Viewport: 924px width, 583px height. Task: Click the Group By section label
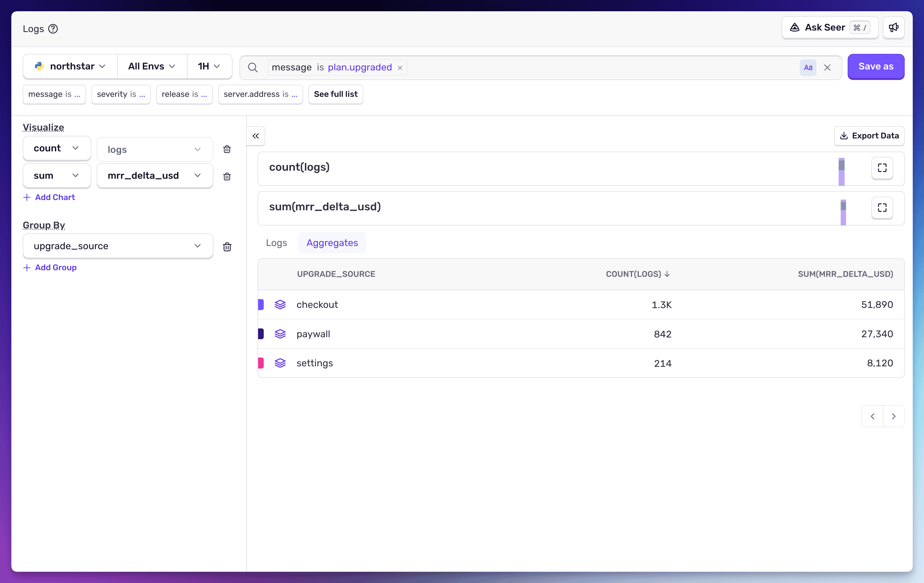point(44,225)
